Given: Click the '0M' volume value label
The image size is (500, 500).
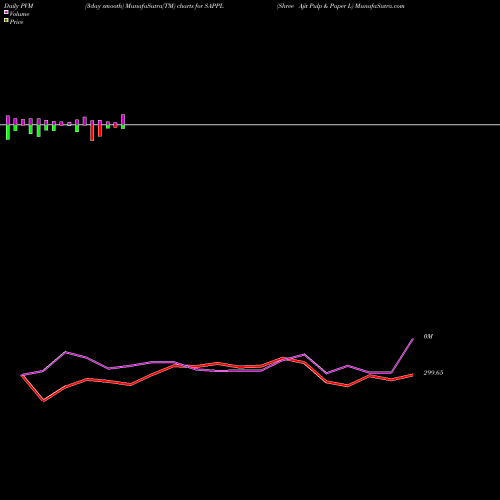Looking at the screenshot, I should point(428,337).
